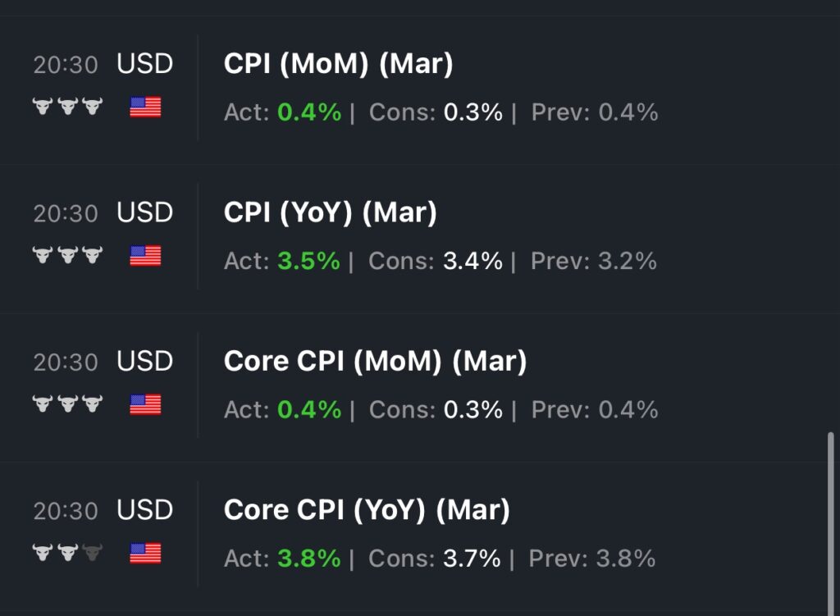The height and width of the screenshot is (616, 840).
Task: Tap the bull importance icons for CPI (MoM)
Action: 67,107
